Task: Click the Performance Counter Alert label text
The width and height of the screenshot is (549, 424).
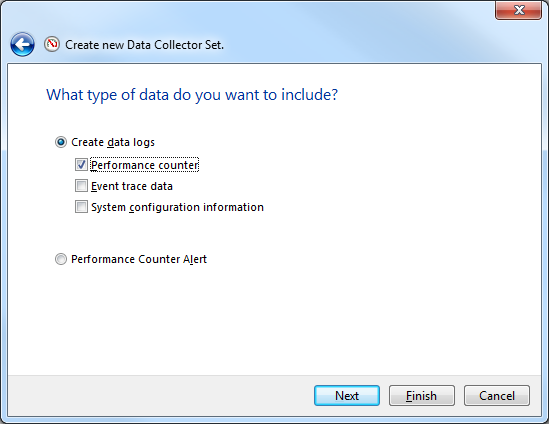Action: [139, 259]
